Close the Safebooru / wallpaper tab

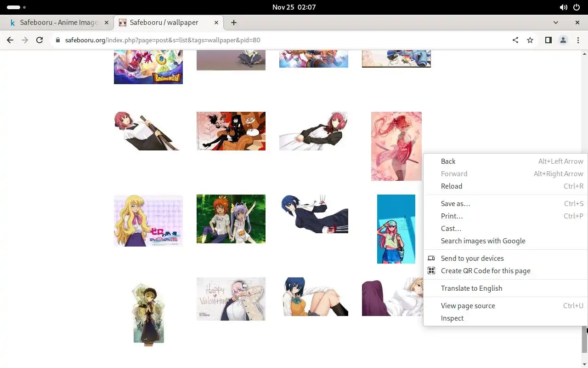(217, 22)
